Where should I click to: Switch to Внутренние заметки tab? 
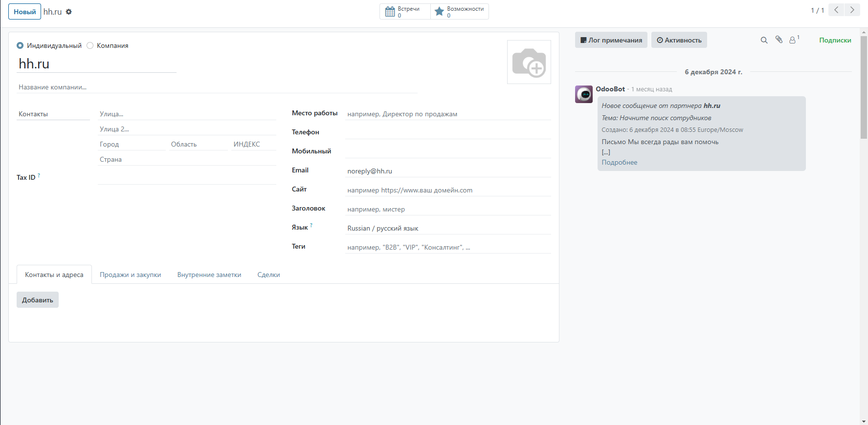click(x=209, y=275)
